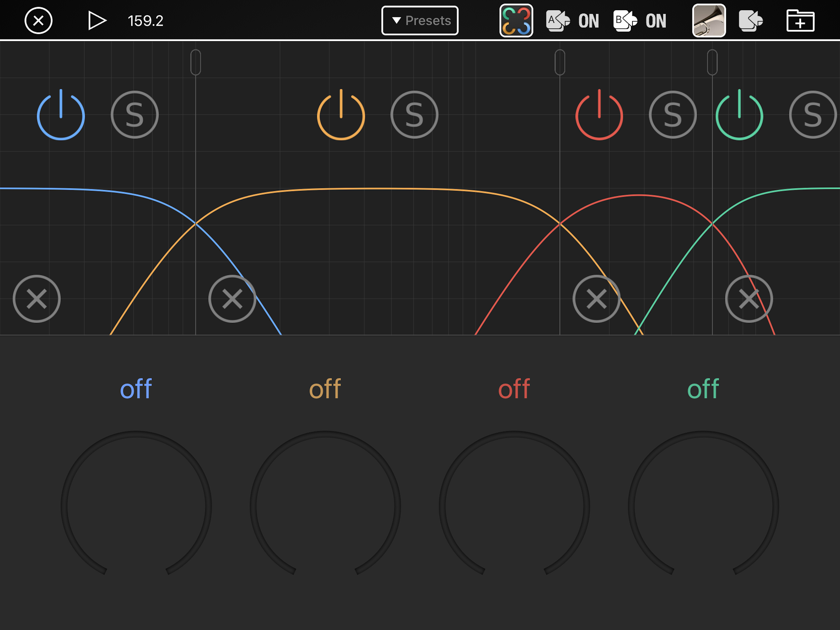Toggle the green band power button
Screen dimensions: 840x630
pos(739,115)
